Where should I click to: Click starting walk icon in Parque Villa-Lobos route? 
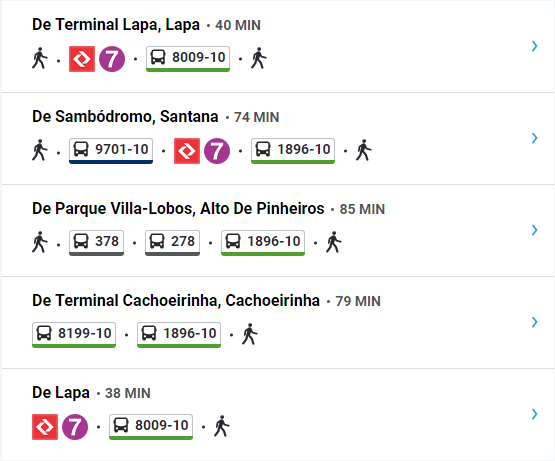coord(40,242)
